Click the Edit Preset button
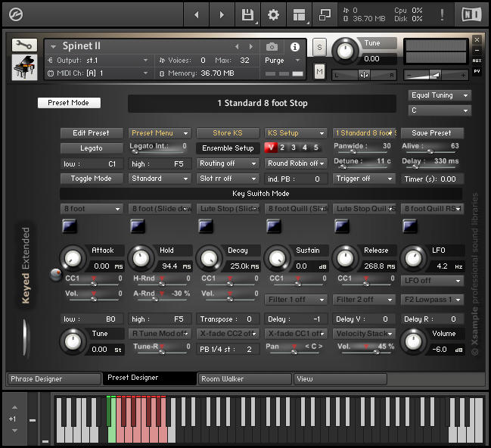The image size is (491, 448). click(x=92, y=133)
